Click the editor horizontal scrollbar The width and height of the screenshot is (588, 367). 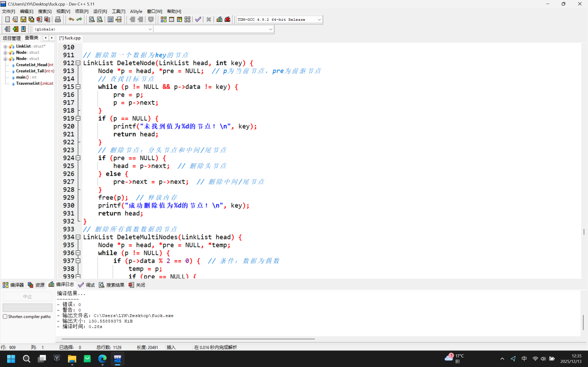click(x=187, y=339)
